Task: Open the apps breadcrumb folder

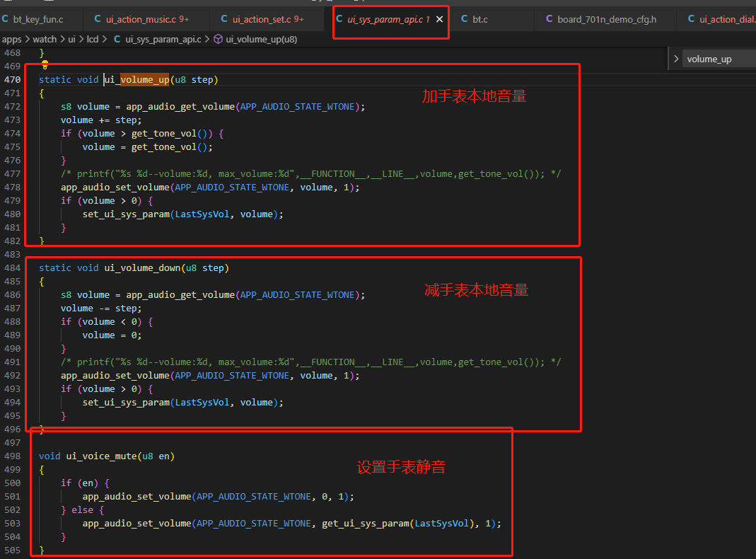Action: pos(11,40)
